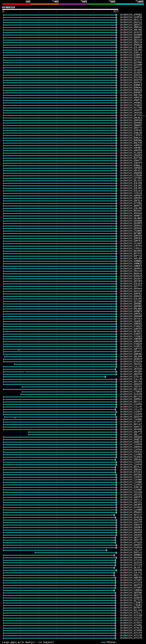Select hit UniRef100_P29521
This screenshot has height=644, width=146.
tap(131, 347)
